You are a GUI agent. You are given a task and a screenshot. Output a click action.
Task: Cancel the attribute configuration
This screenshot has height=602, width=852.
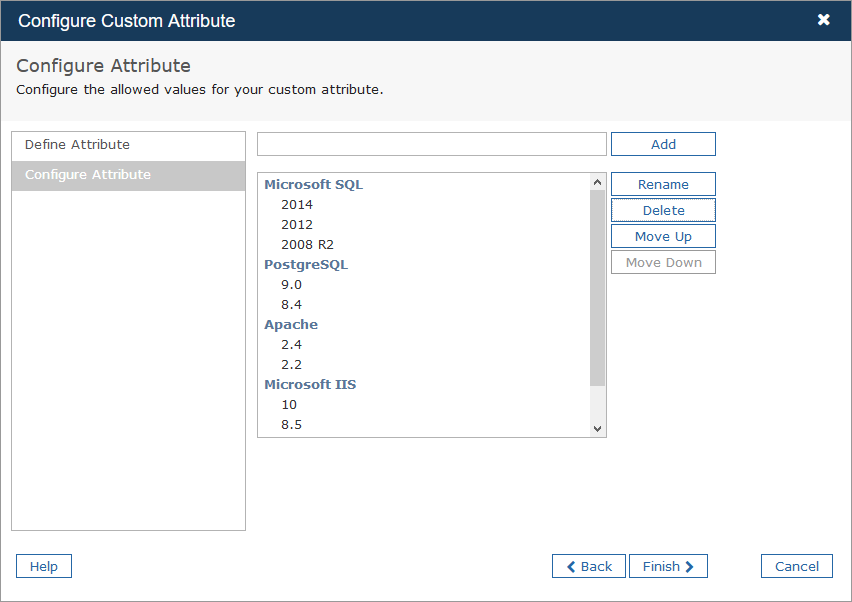point(797,566)
